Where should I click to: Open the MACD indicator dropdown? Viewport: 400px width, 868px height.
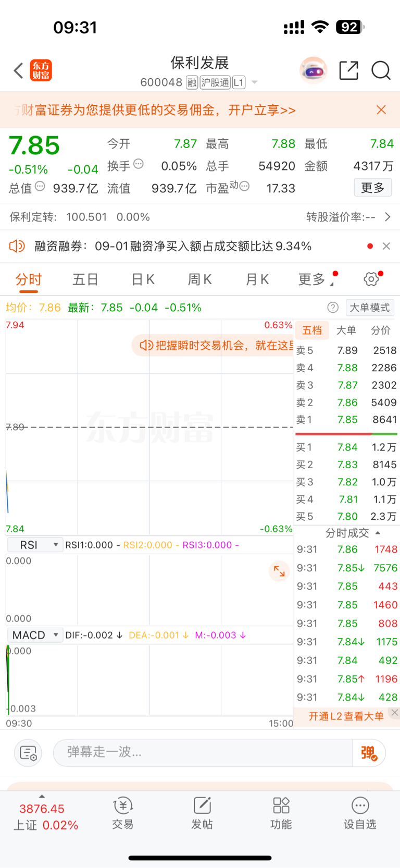click(35, 635)
